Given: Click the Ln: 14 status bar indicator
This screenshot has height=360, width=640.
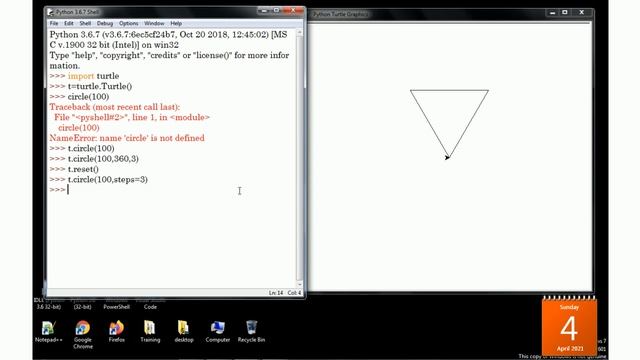Looking at the screenshot, I should click(276, 293).
